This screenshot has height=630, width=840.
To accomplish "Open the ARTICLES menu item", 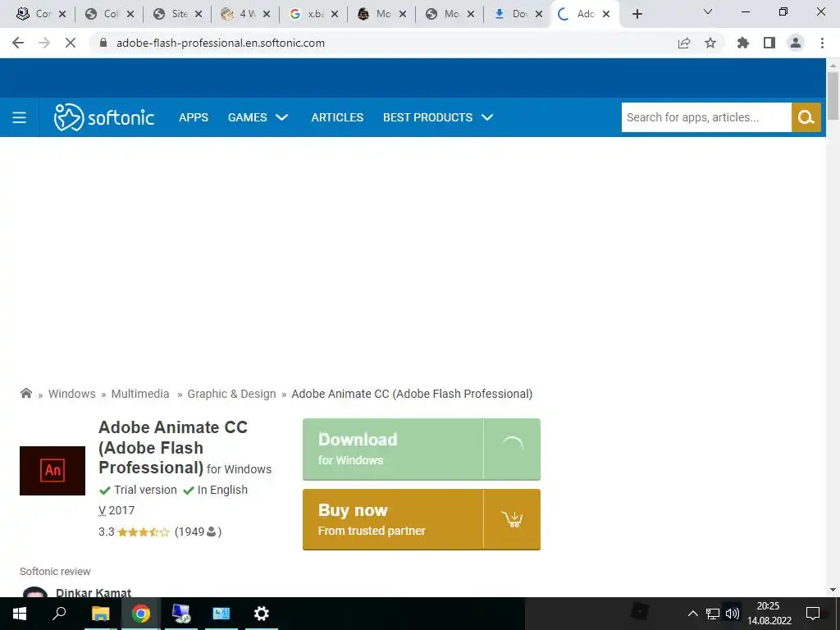I will click(x=337, y=117).
